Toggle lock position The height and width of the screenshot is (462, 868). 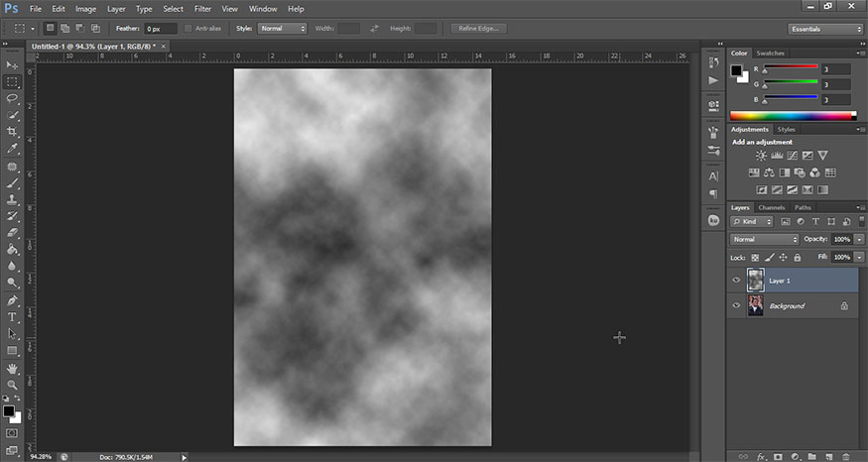pos(783,258)
